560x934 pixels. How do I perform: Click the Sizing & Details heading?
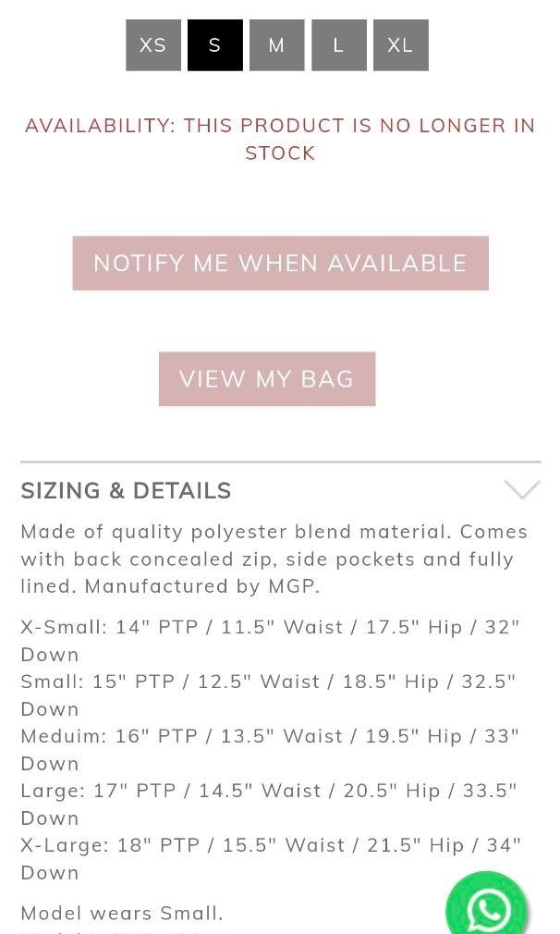127,490
